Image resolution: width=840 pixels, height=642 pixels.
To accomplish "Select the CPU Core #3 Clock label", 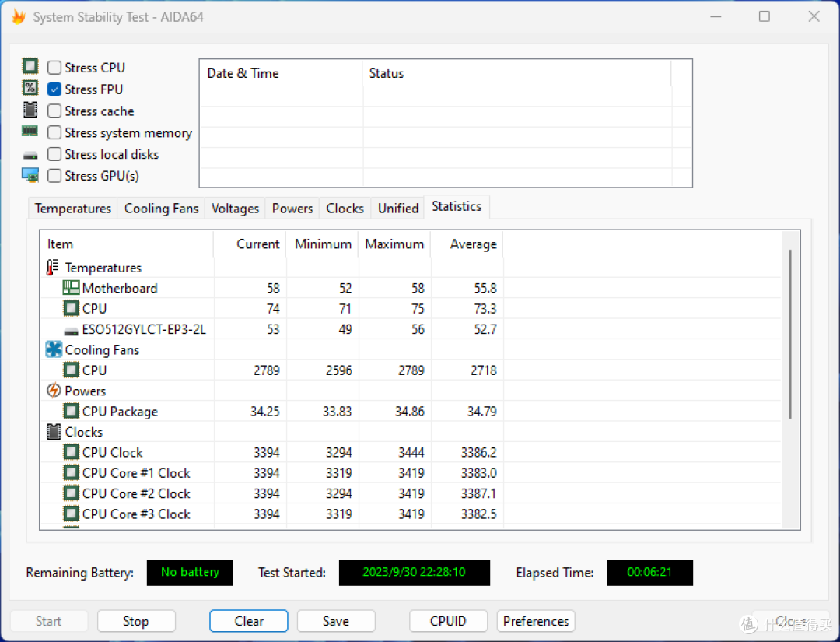I will (136, 514).
